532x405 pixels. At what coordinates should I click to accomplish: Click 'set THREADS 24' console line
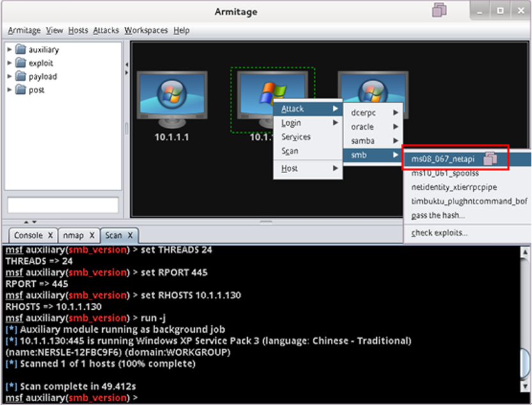(x=176, y=250)
